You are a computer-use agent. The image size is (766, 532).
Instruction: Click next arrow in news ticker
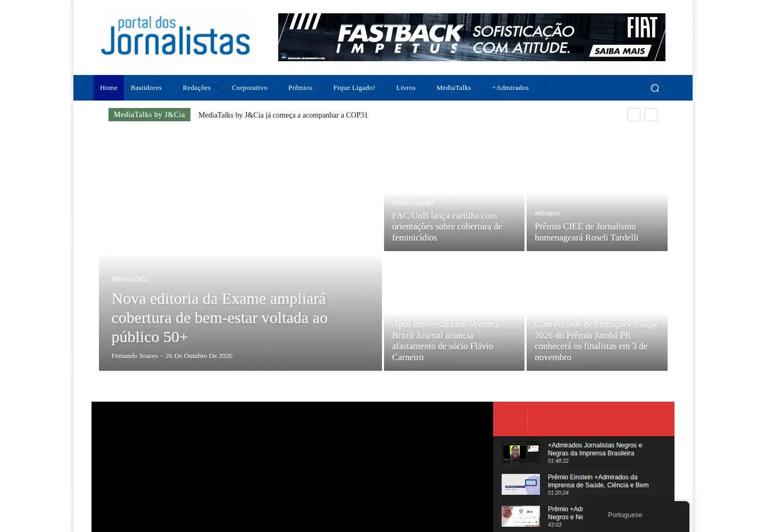651,115
